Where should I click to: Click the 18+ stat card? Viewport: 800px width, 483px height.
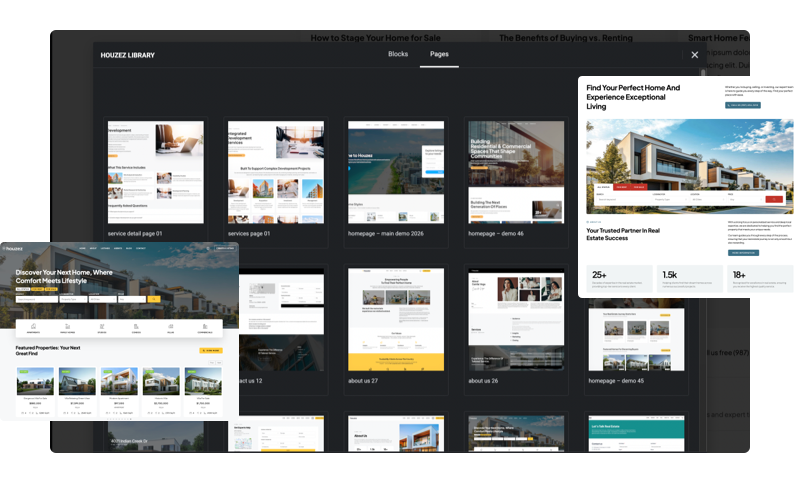(x=760, y=278)
